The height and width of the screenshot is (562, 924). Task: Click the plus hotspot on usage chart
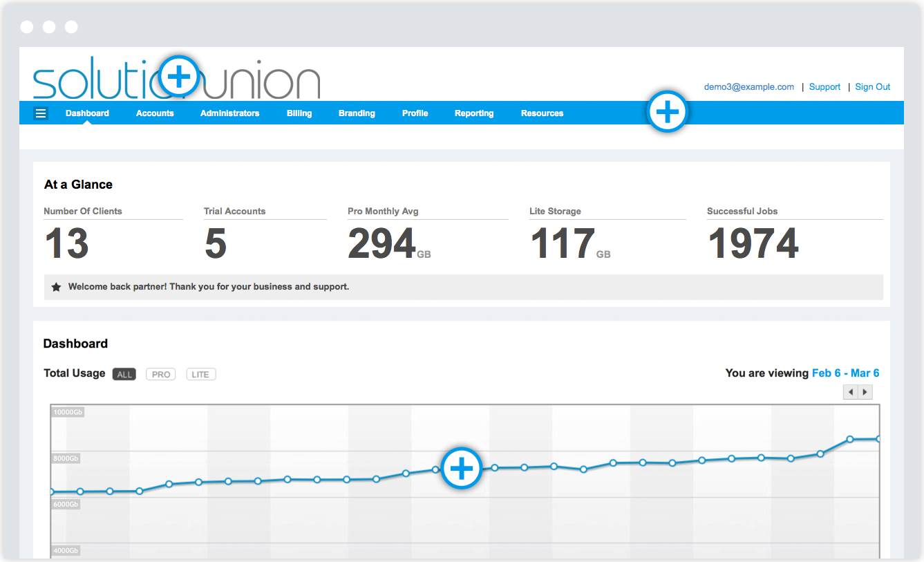pyautogui.click(x=461, y=469)
